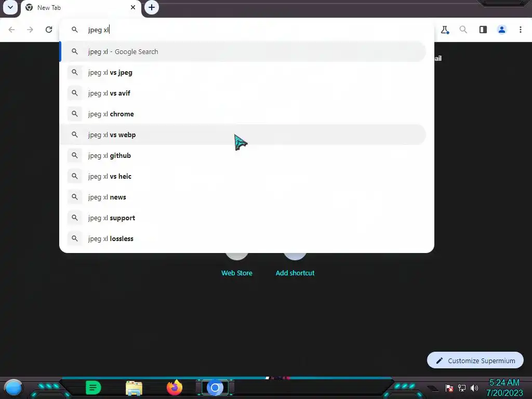This screenshot has height=399, width=532.
Task: Reload the page
Action: (x=49, y=30)
